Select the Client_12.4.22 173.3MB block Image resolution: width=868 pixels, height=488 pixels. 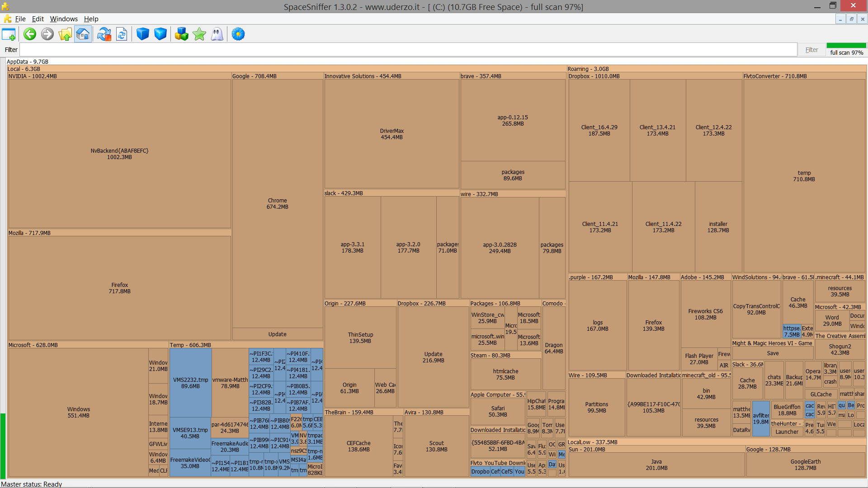[713, 130]
